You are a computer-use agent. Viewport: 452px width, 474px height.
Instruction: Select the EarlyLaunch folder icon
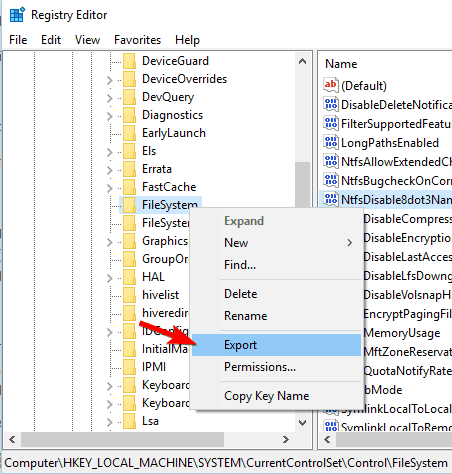(x=129, y=133)
